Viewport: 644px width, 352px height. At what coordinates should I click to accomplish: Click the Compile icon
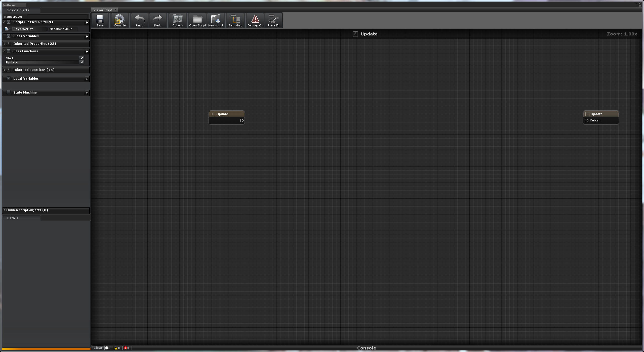click(119, 20)
